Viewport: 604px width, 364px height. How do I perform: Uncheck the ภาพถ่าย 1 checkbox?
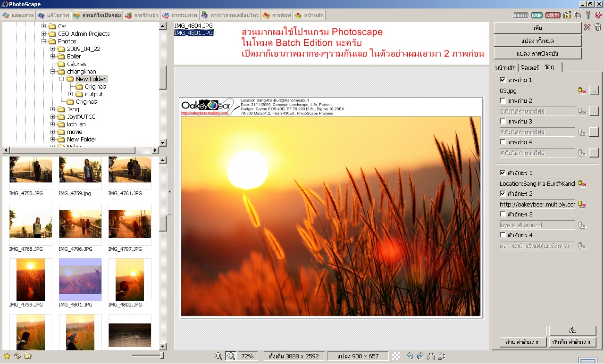coord(503,80)
